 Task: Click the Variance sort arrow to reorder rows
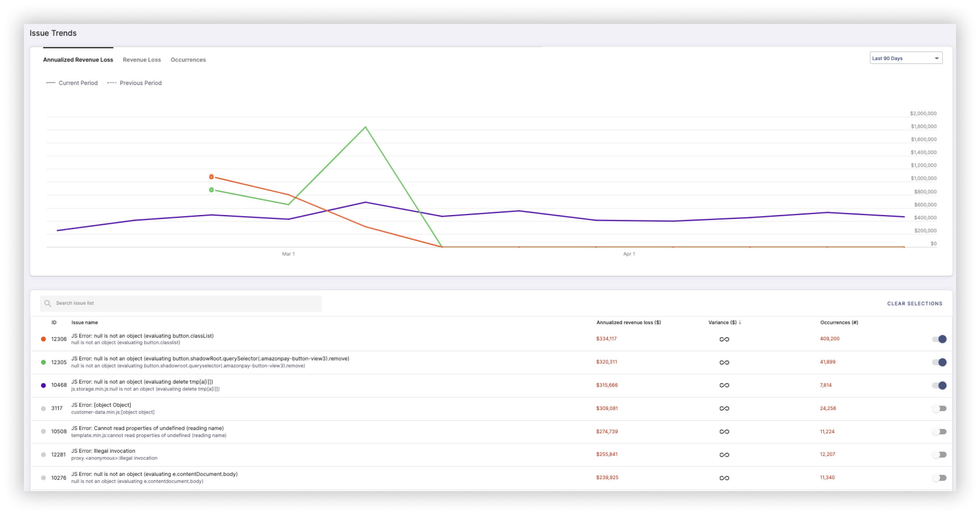point(740,322)
